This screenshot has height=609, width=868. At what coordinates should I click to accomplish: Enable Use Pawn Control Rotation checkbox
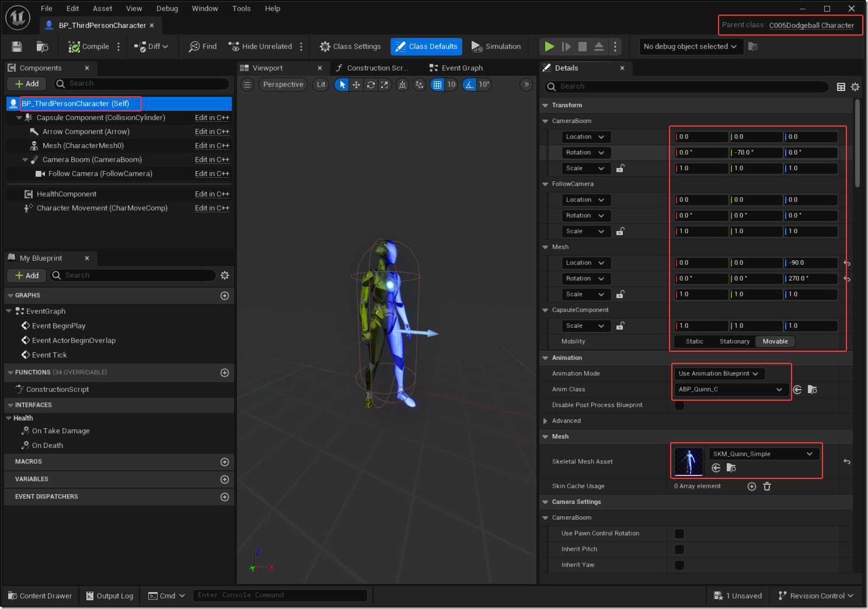(x=679, y=534)
